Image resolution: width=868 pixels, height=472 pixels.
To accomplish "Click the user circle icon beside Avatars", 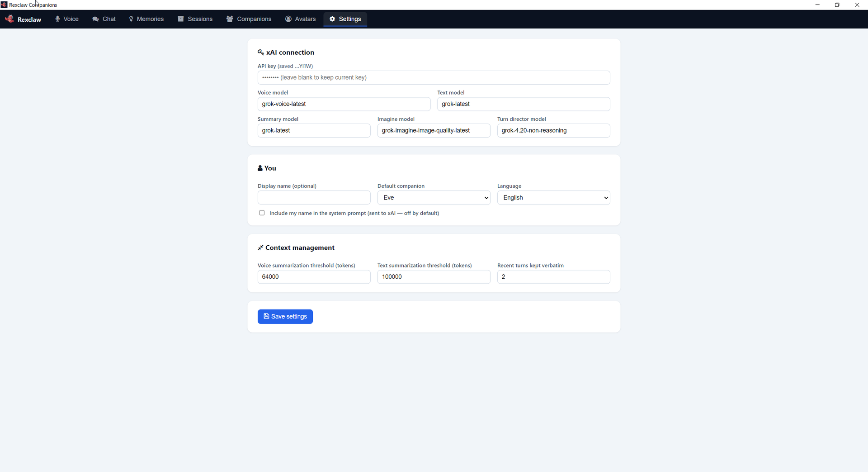I will (x=288, y=19).
